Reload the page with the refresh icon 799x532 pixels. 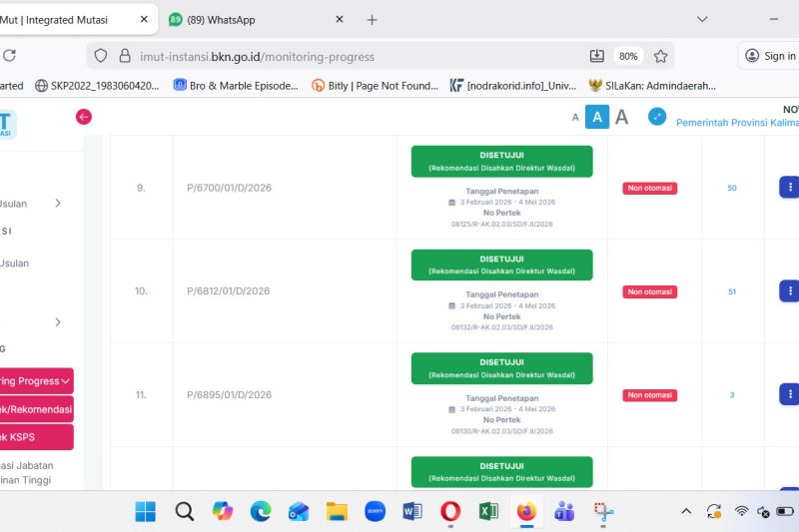(9, 56)
